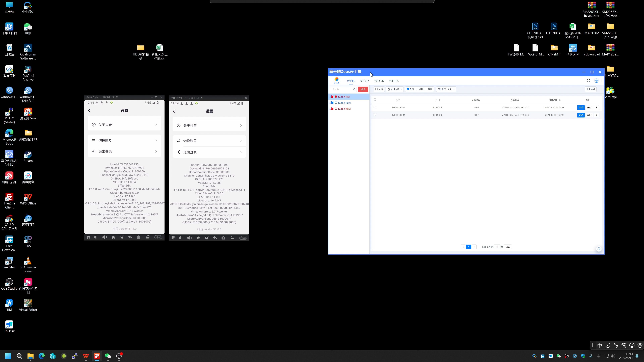Open 每页 10 条 page size dropdown
The image size is (644, 362).
click(x=446, y=89)
